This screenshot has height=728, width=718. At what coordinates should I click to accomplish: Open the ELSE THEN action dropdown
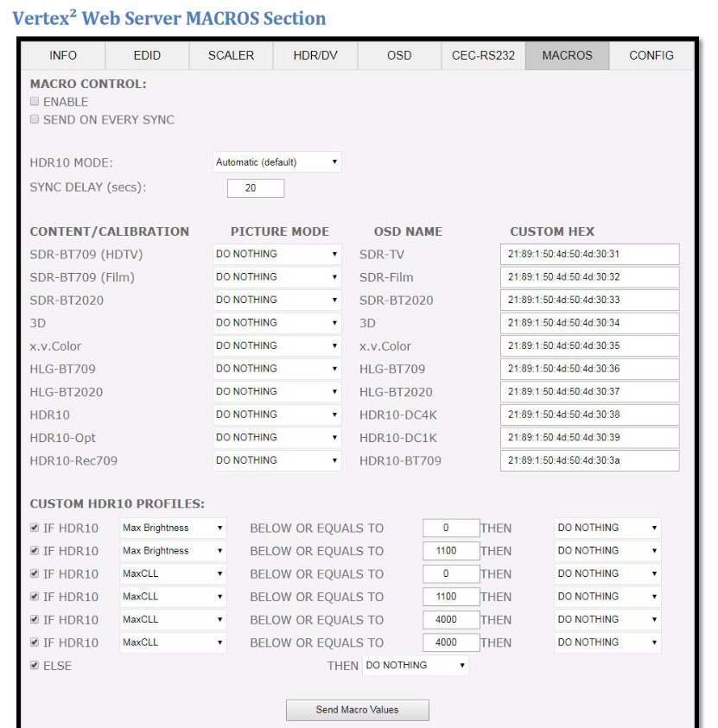pos(415,665)
